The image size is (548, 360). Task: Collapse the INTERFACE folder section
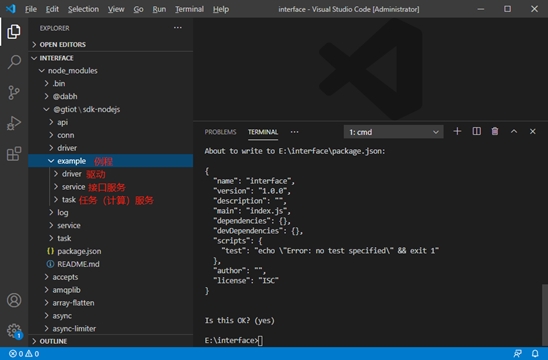[x=110, y=58]
